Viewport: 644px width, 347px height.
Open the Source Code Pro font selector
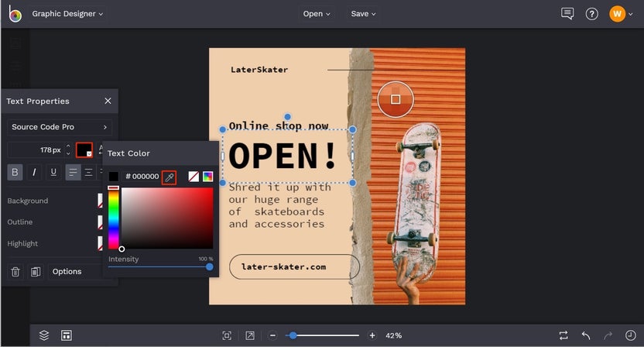point(60,127)
